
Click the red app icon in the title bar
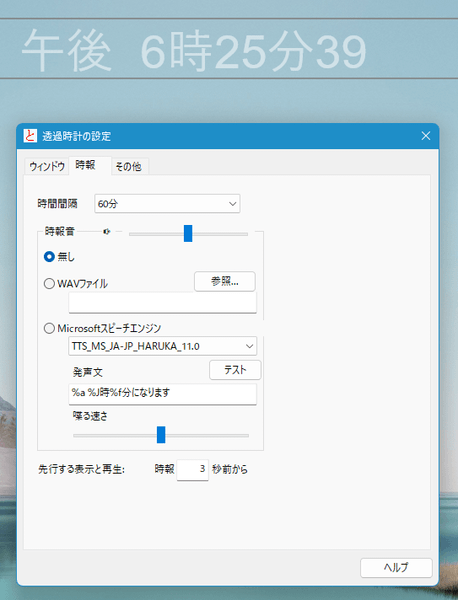coord(30,136)
